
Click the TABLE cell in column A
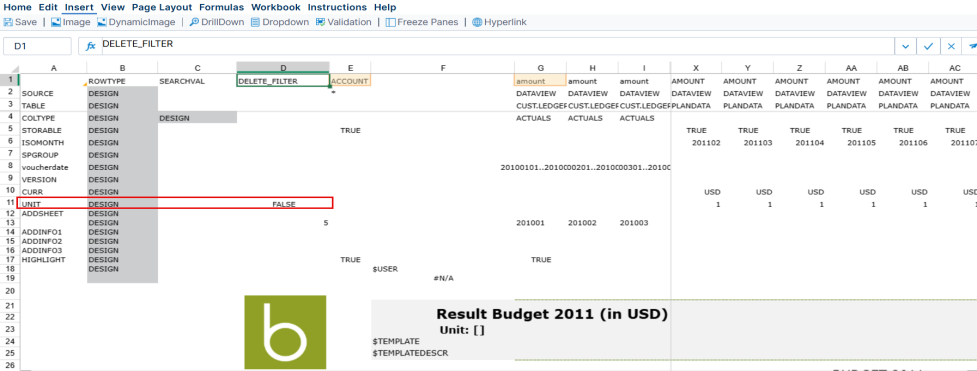[x=54, y=106]
